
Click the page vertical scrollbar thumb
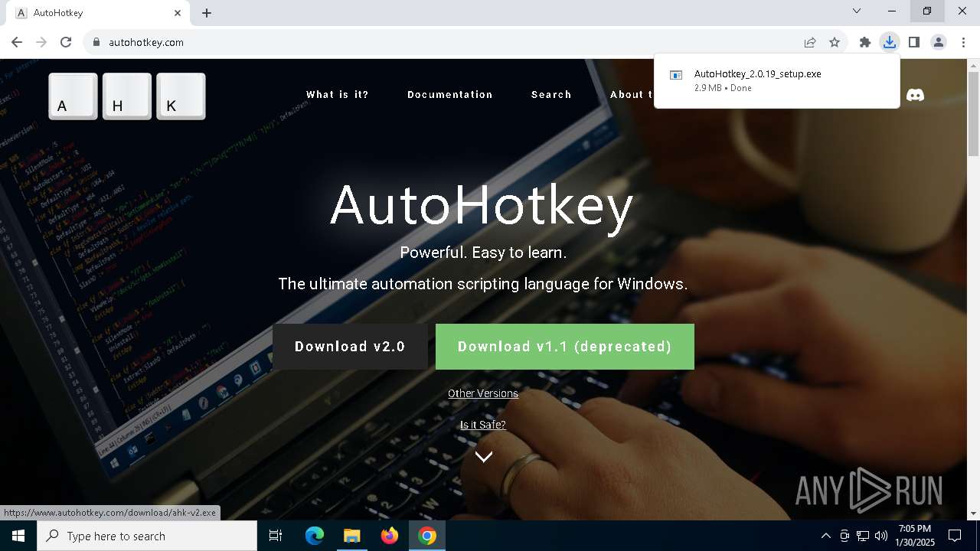pos(973,115)
